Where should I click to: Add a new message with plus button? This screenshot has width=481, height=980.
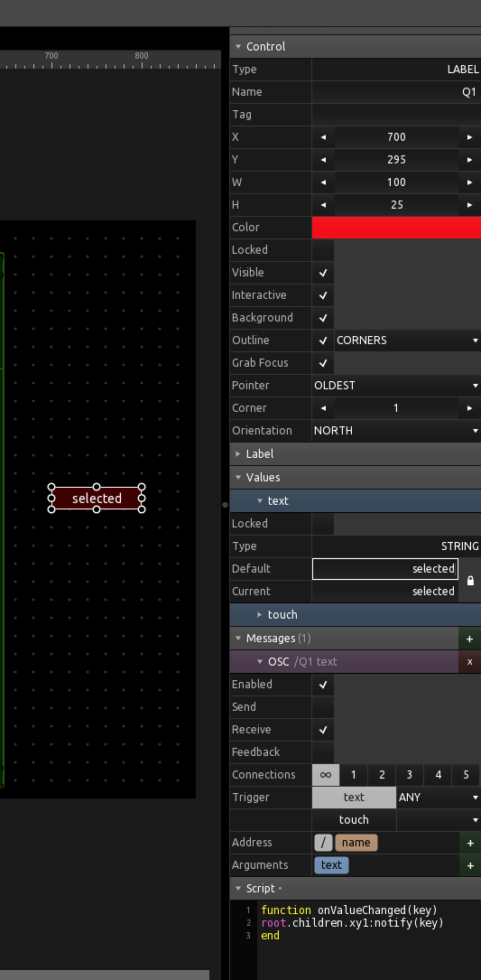point(470,639)
